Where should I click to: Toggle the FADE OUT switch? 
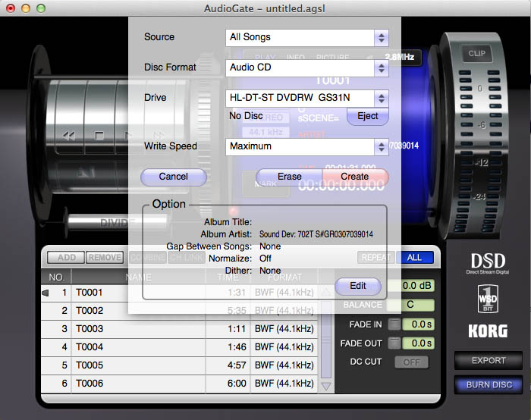(x=394, y=343)
